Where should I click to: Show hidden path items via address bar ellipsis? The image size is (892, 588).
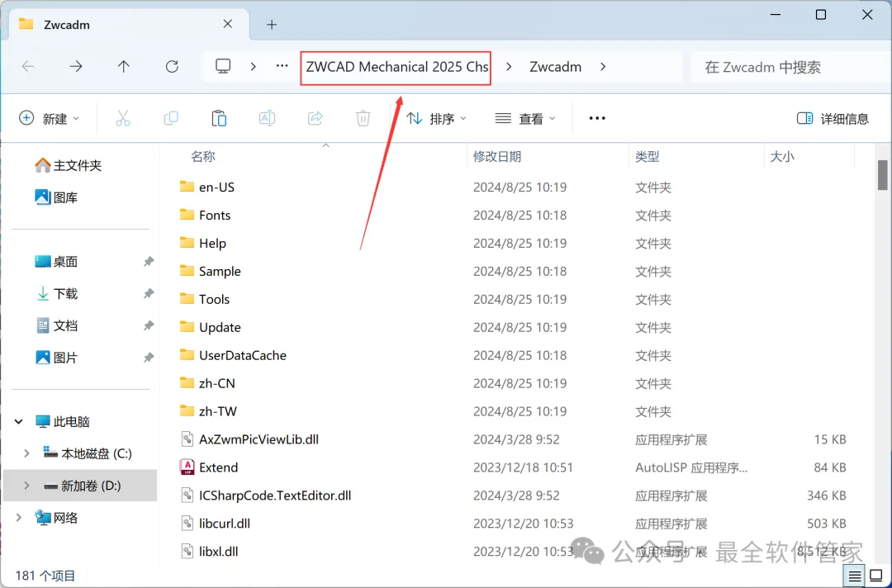click(x=282, y=67)
